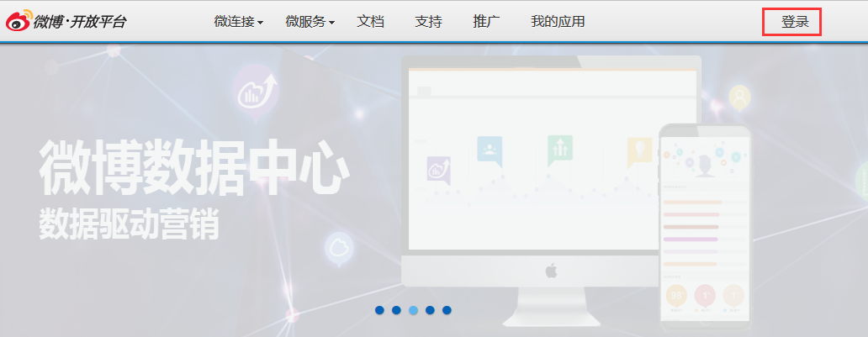Click the blue user bubble icon on monitor

coord(489,150)
